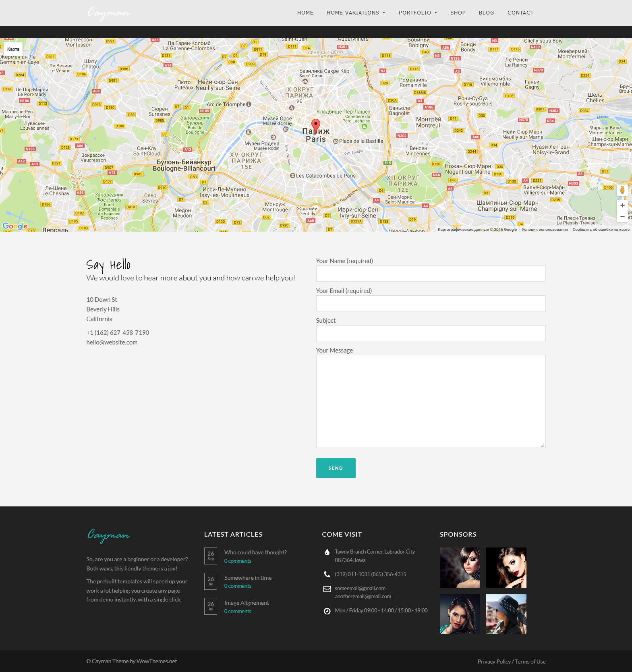This screenshot has height=672, width=632.
Task: Report a map error link
Action: click(x=601, y=230)
